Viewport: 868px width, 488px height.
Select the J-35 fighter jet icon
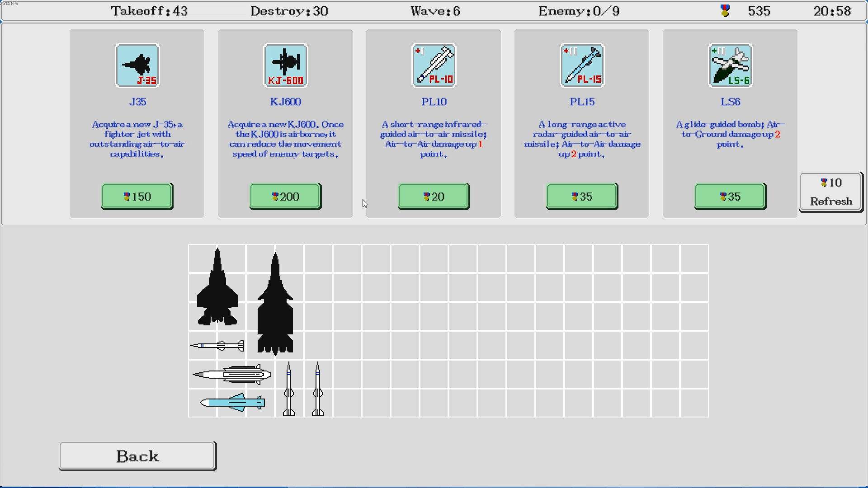137,65
